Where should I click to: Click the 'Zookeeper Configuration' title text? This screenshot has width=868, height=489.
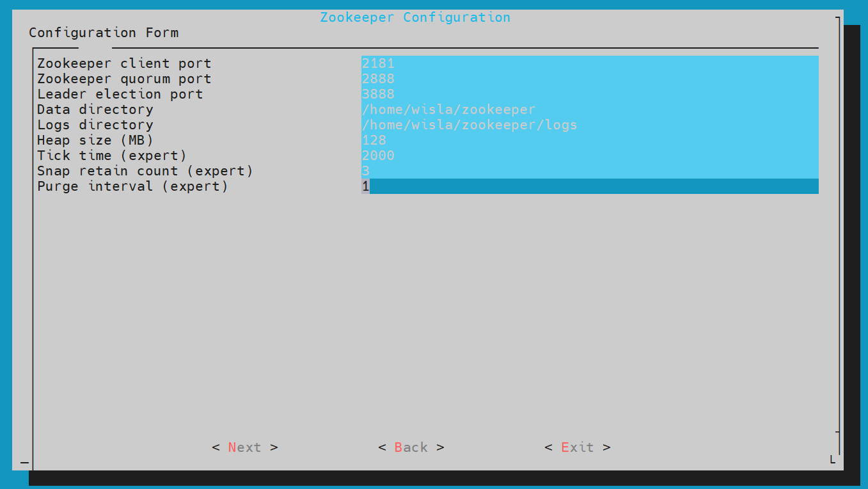click(x=415, y=17)
